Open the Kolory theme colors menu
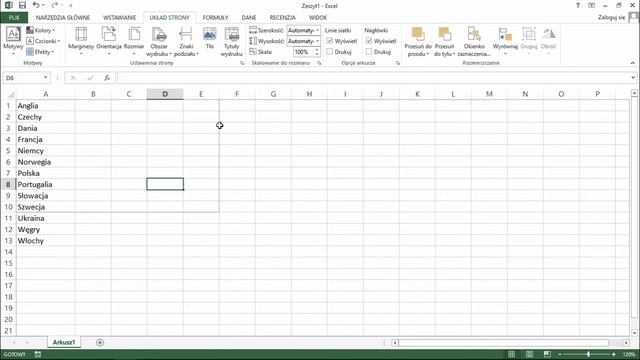 tap(40, 30)
